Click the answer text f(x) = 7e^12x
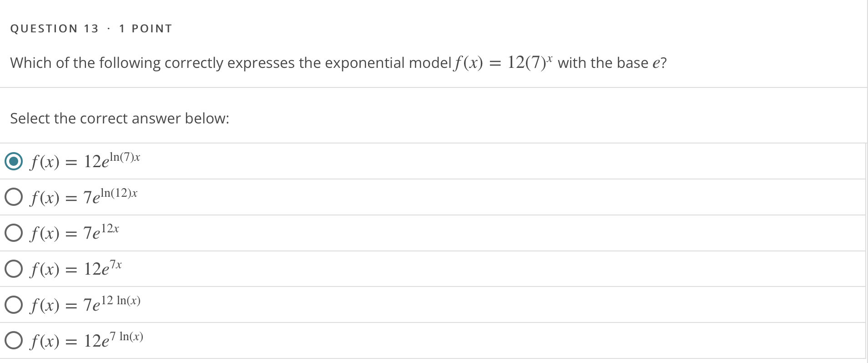 pos(75,232)
